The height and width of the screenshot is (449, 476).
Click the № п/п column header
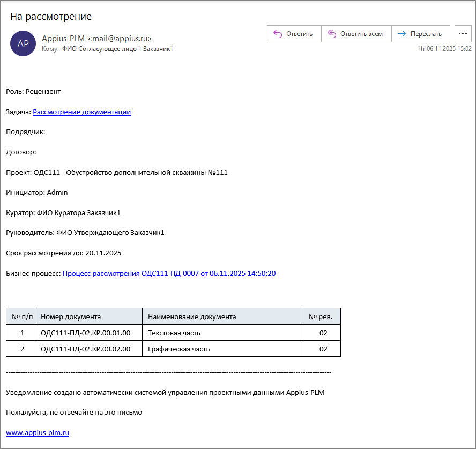tap(22, 316)
